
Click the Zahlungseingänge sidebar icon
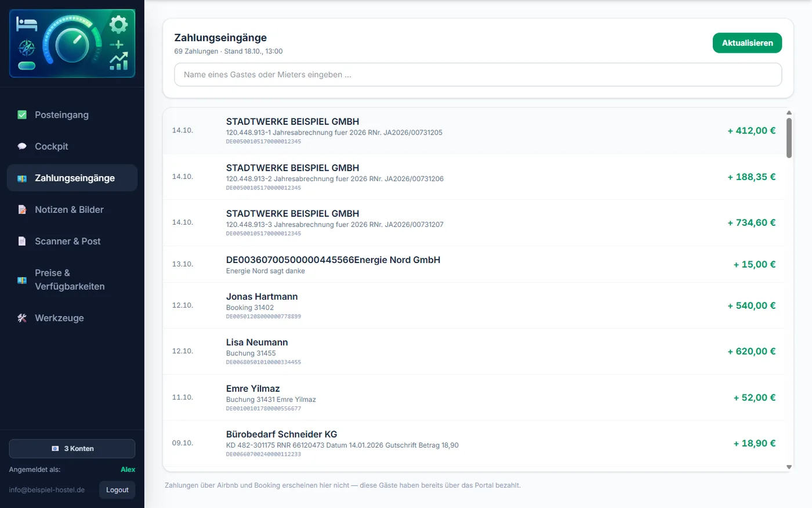(x=22, y=178)
